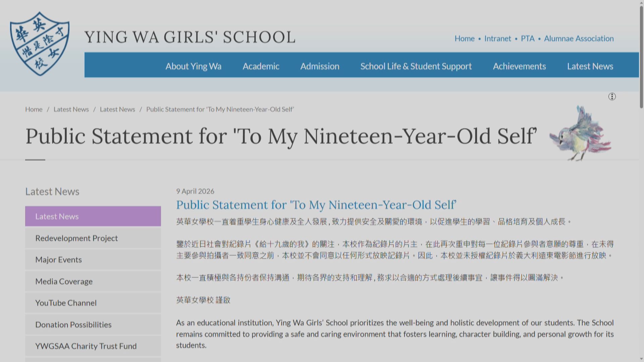Expand the Academic navigation menu

click(261, 66)
